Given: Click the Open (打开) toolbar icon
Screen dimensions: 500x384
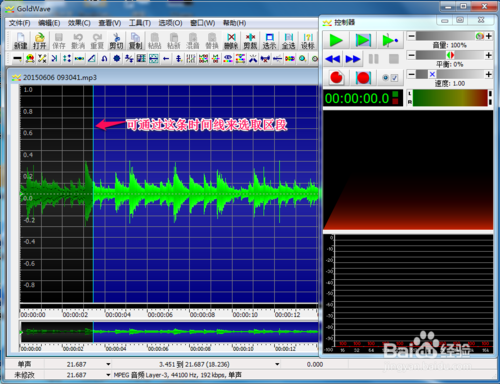Looking at the screenshot, I should coord(39,41).
